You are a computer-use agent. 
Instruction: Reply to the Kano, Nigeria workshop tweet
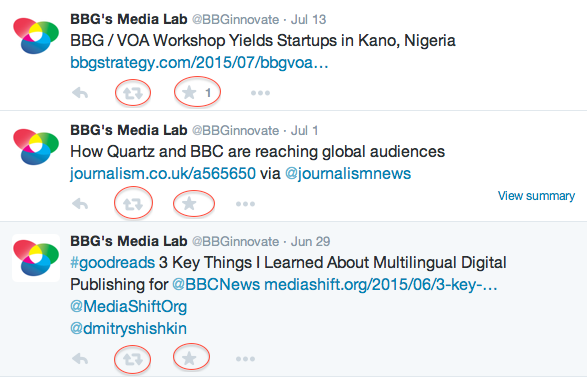80,92
